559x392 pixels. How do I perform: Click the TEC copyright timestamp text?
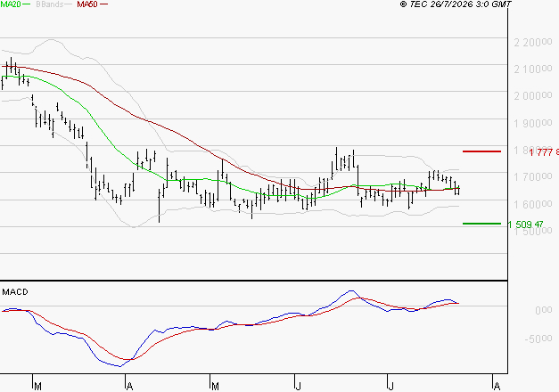coord(456,4)
